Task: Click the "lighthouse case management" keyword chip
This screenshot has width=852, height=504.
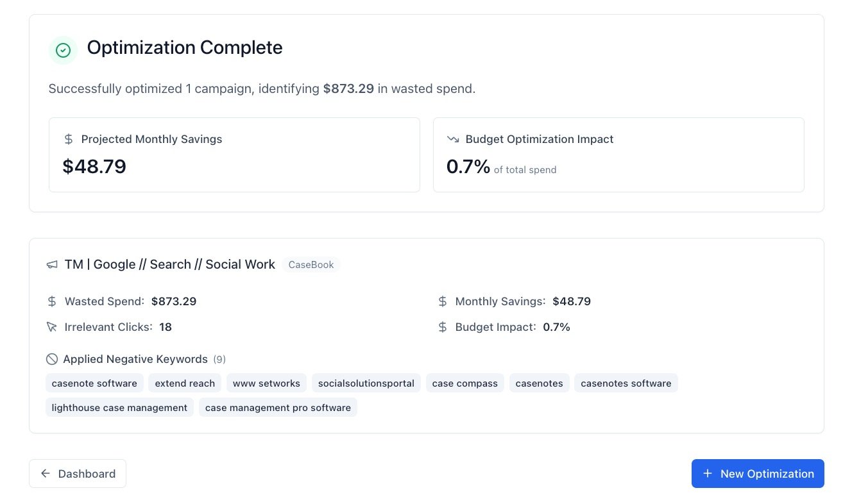Action: 119,408
